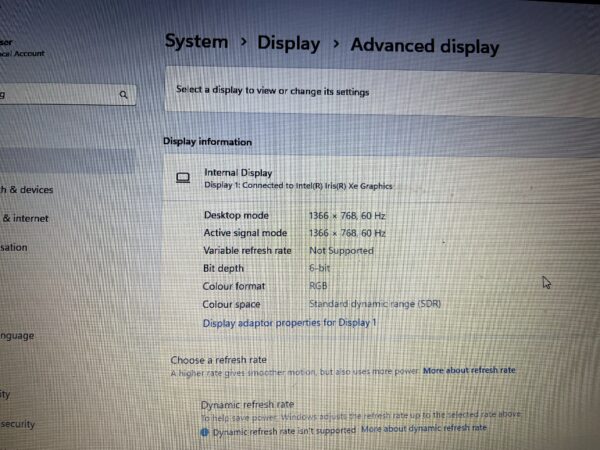The width and height of the screenshot is (600, 450).
Task: Click the Colour space label
Action: pyautogui.click(x=232, y=305)
